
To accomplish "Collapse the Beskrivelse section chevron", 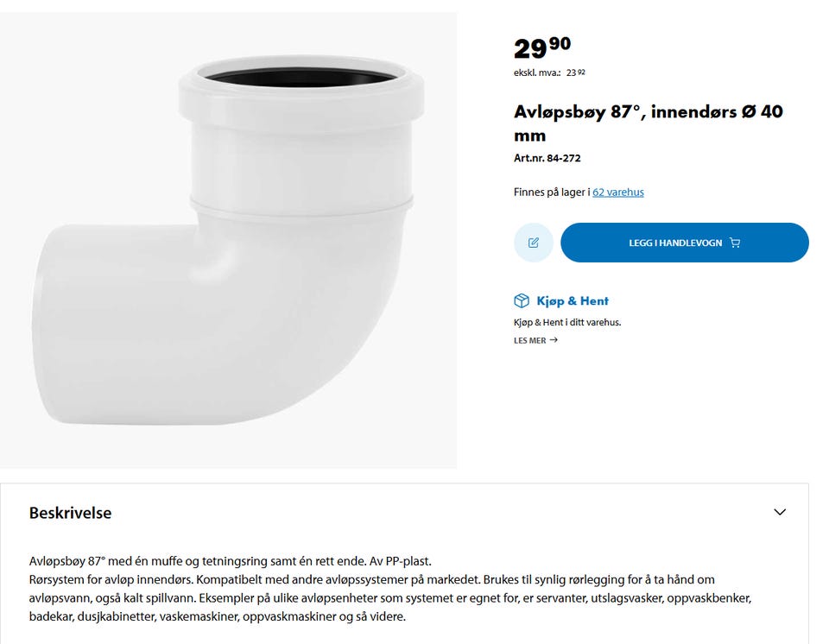I will [780, 512].
